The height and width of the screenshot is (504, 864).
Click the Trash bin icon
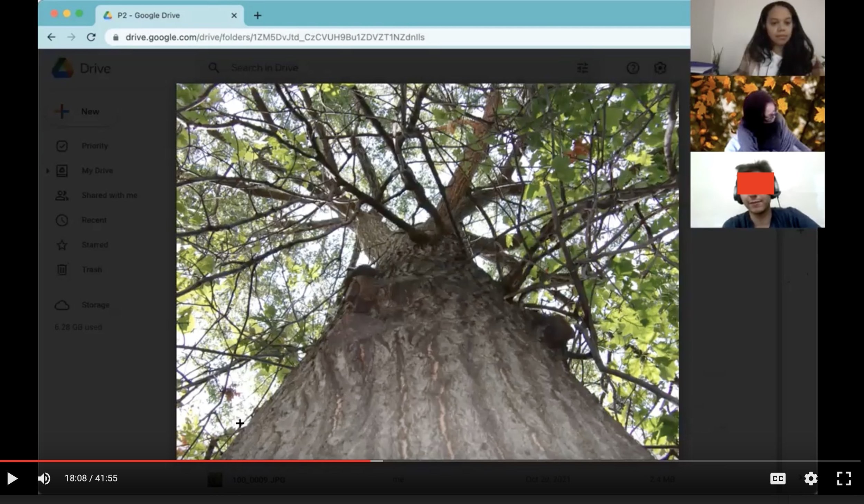62,269
